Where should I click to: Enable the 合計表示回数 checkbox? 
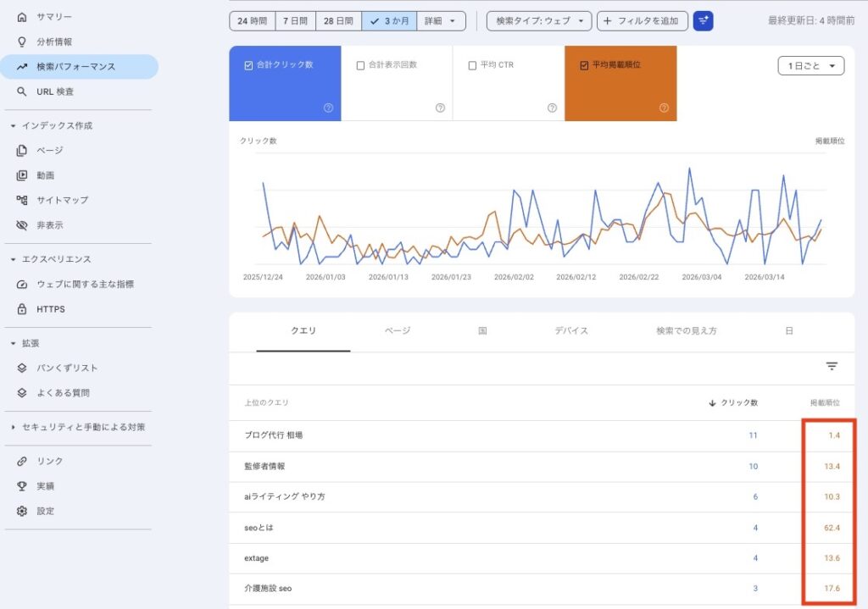tap(360, 65)
